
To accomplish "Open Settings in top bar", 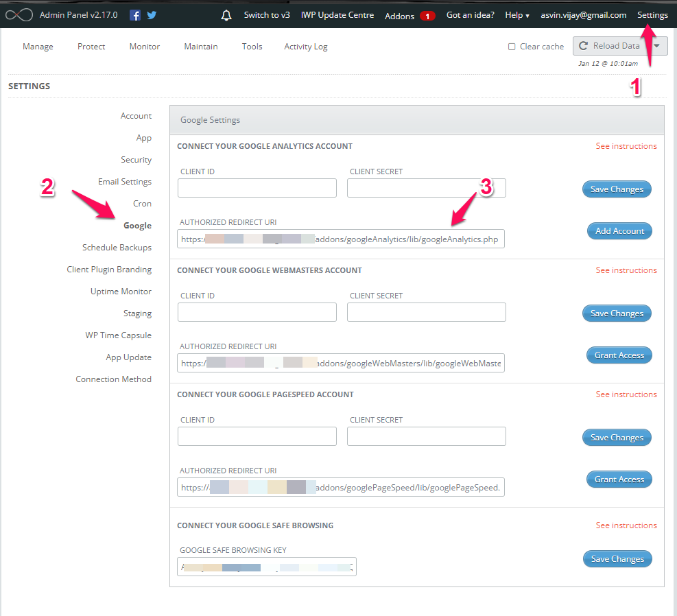I will click(652, 15).
